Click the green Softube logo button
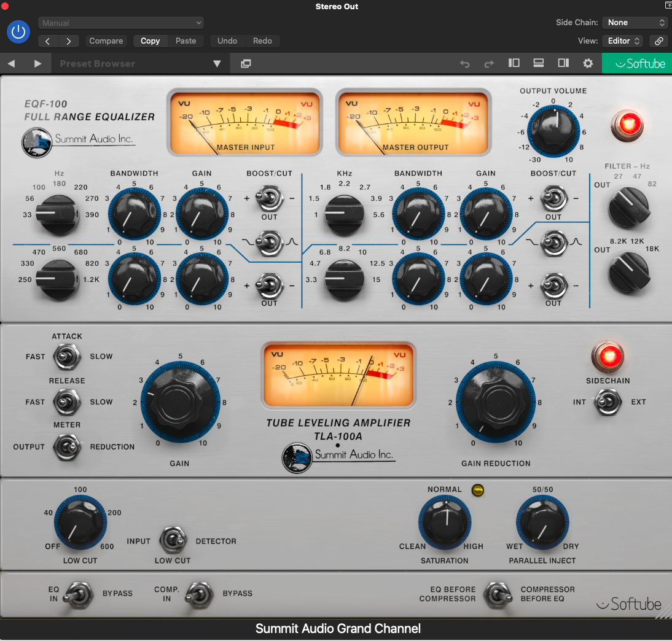 click(637, 63)
